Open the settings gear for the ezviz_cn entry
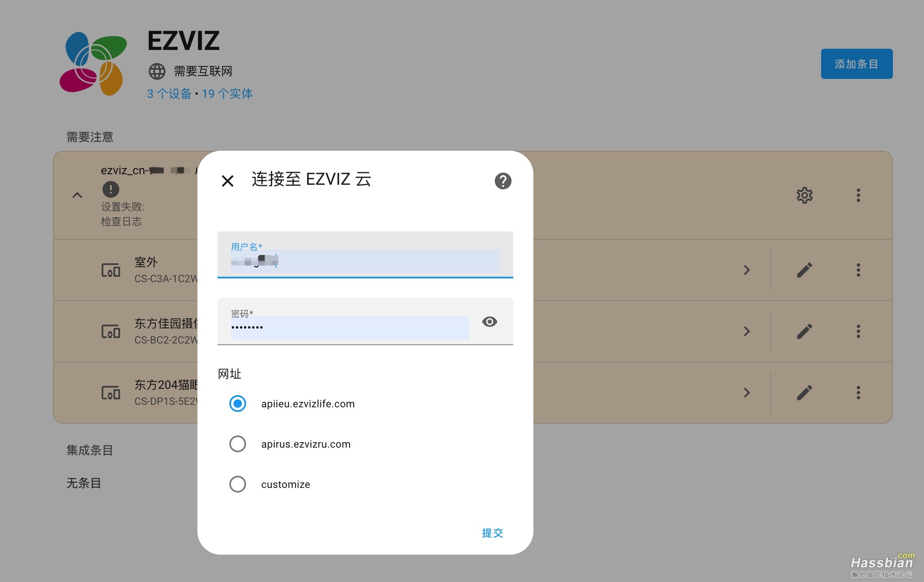Screen dimensions: 924x582 [804, 195]
